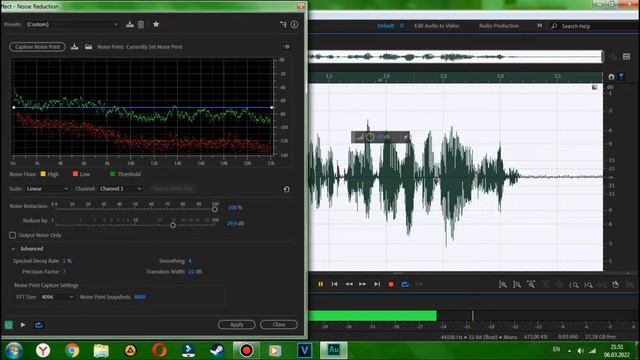Open the Windows Start menu

[x=13, y=350]
